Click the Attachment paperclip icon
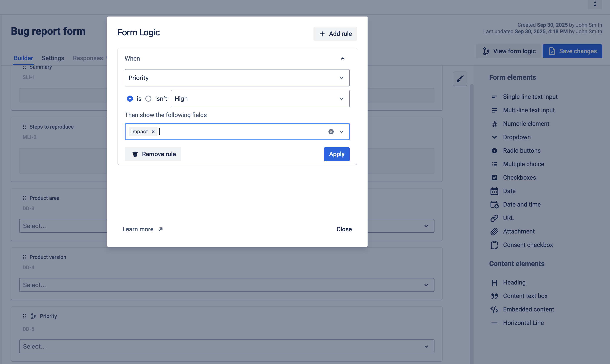610x364 pixels. (x=494, y=232)
